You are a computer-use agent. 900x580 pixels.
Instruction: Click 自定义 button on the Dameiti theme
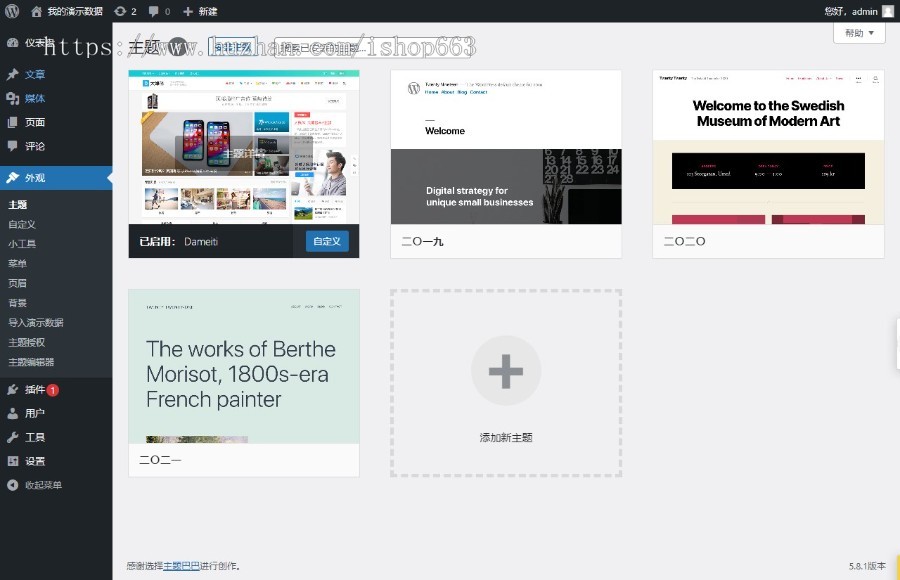point(327,241)
